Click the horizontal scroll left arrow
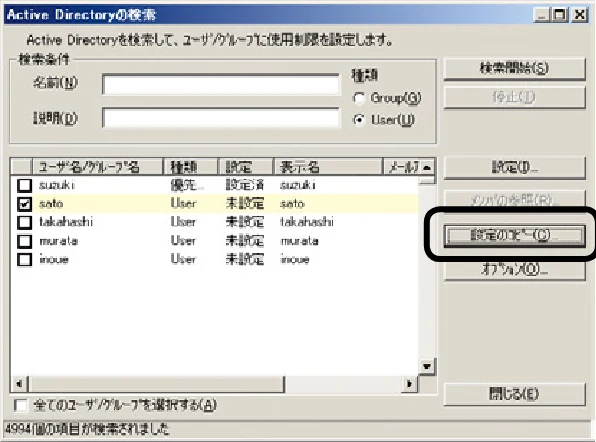The width and height of the screenshot is (596, 442). point(19,384)
